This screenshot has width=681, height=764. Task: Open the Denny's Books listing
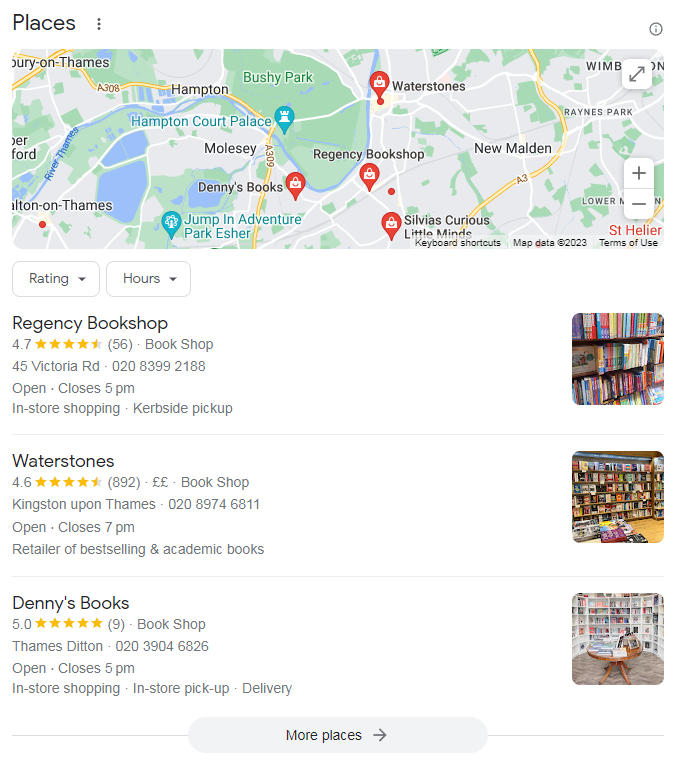tap(71, 603)
